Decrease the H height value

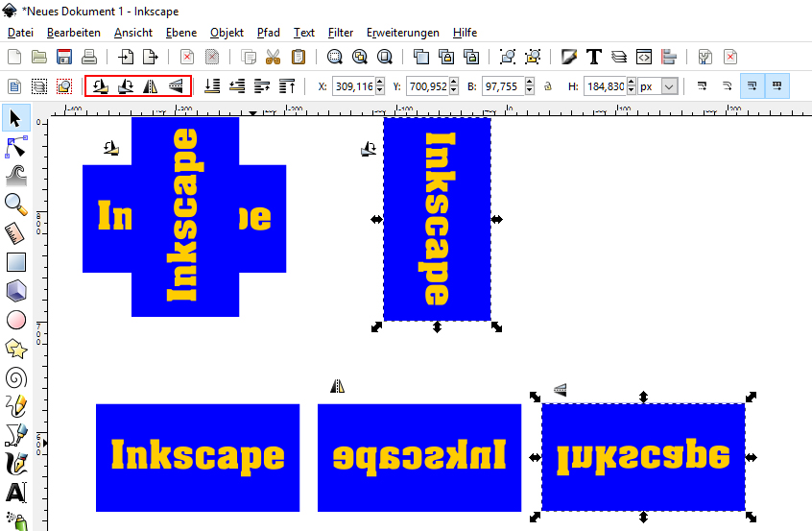pos(631,90)
